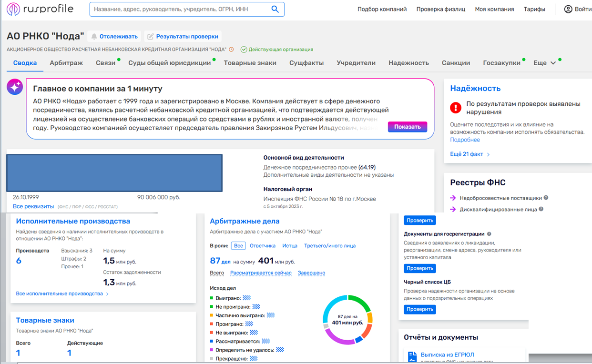Open the Подробнее link in Надёжность
Image resolution: width=592 pixels, height=364 pixels.
tap(465, 140)
